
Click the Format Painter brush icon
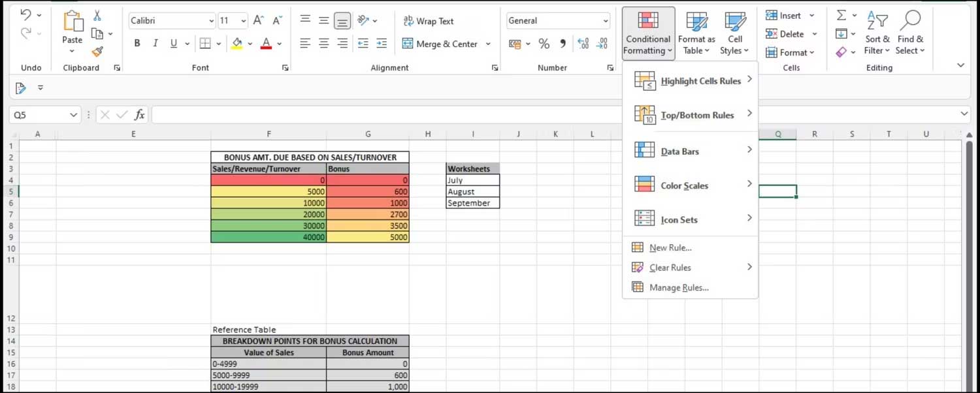[x=97, y=52]
